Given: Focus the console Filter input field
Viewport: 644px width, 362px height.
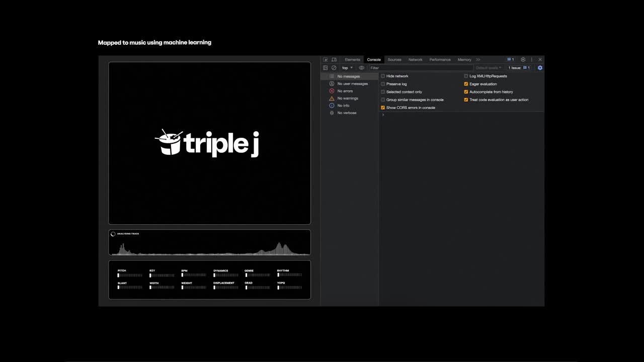Looking at the screenshot, I should coord(421,68).
